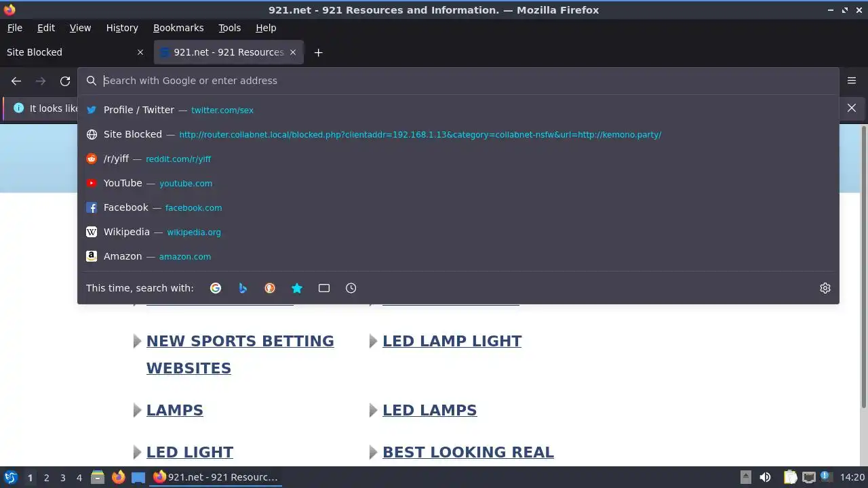
Task: Search this time with Bing
Action: (x=243, y=288)
